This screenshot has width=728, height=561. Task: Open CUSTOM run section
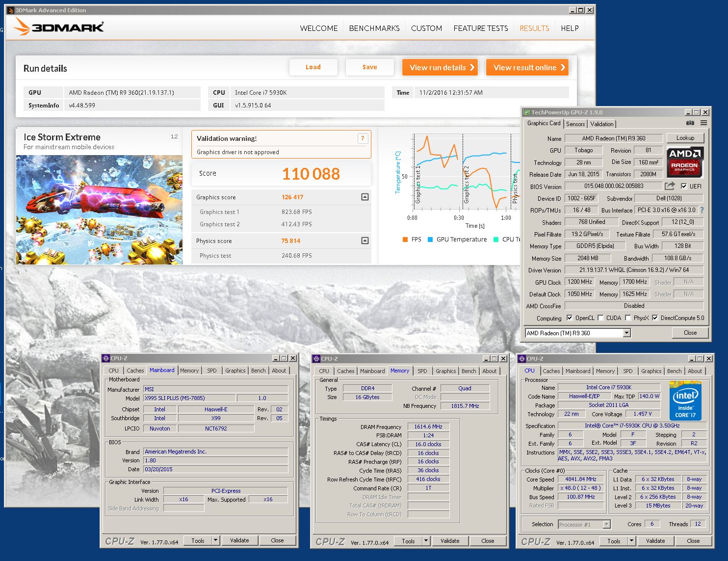[426, 28]
